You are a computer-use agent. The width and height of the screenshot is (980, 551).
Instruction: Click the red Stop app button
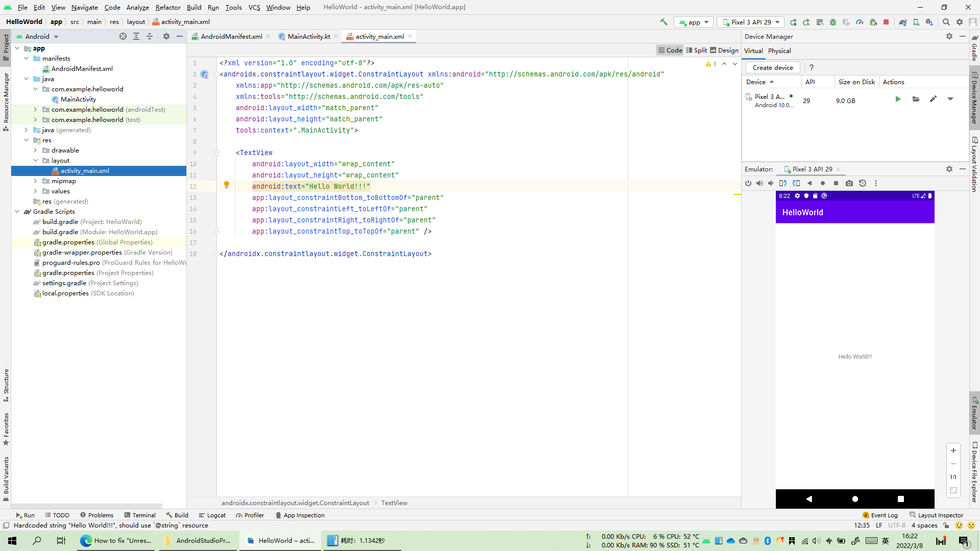tap(886, 22)
